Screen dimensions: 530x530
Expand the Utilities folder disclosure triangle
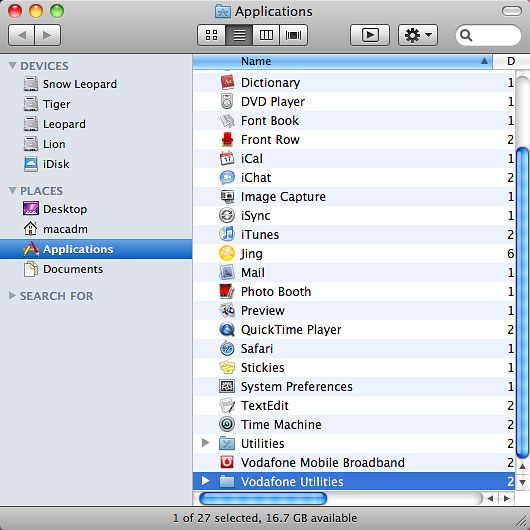(x=205, y=442)
